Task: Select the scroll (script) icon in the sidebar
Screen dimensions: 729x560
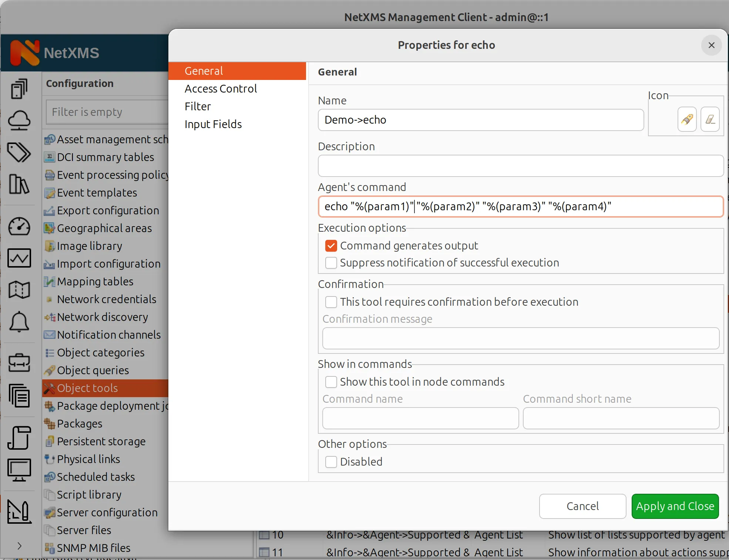Action: point(19,438)
